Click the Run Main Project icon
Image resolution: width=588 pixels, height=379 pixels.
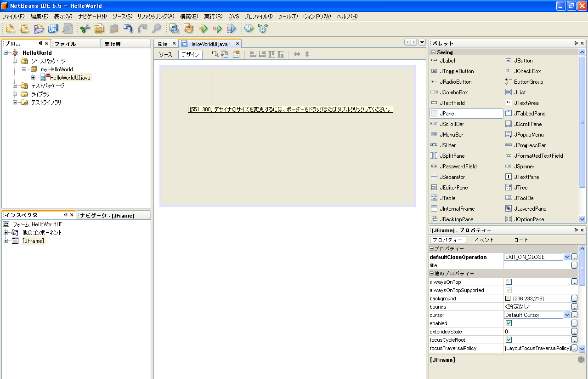pos(203,29)
